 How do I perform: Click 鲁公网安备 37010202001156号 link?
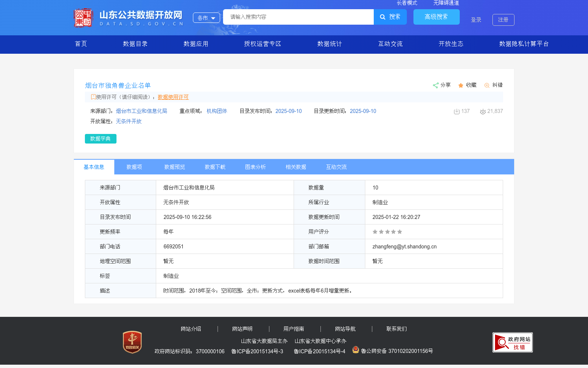[x=397, y=351]
